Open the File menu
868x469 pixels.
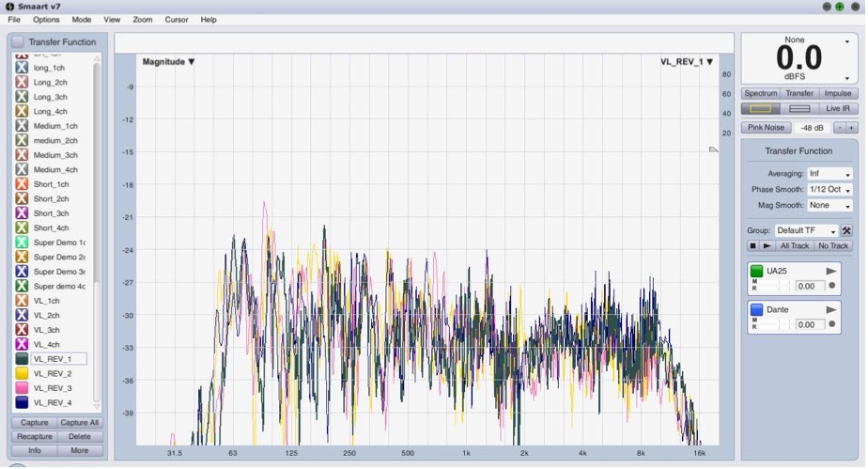click(x=14, y=20)
